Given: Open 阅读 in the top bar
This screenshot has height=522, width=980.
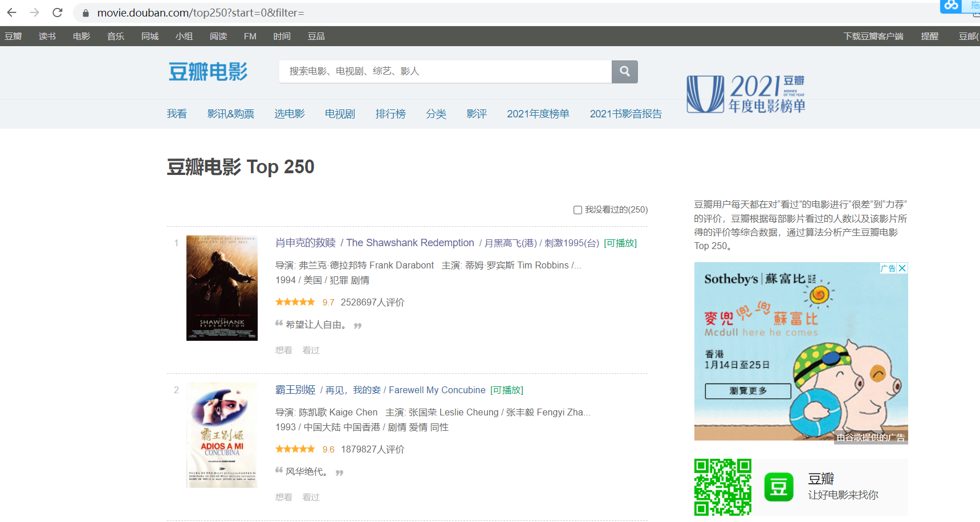Looking at the screenshot, I should pos(218,36).
